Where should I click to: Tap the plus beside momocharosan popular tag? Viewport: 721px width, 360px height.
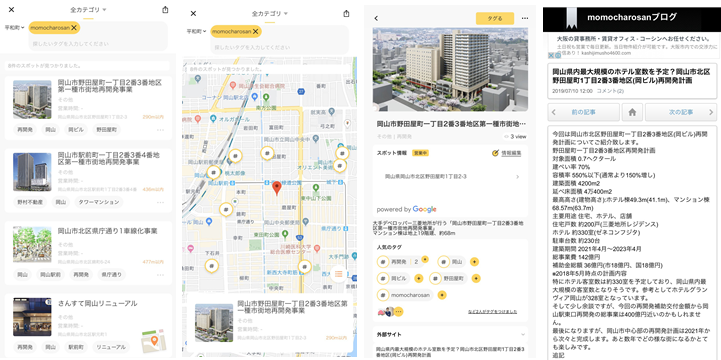(442, 295)
